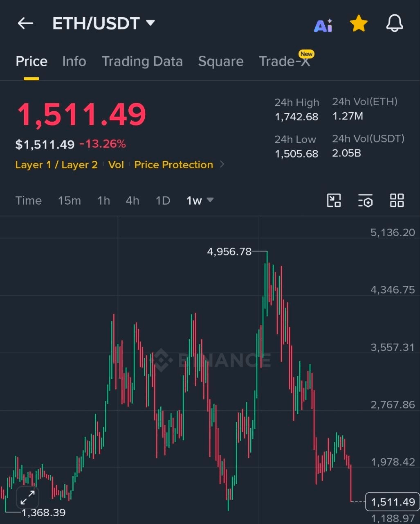Tap the 3,557.31 price axis label
The width and height of the screenshot is (420, 524).
click(393, 347)
